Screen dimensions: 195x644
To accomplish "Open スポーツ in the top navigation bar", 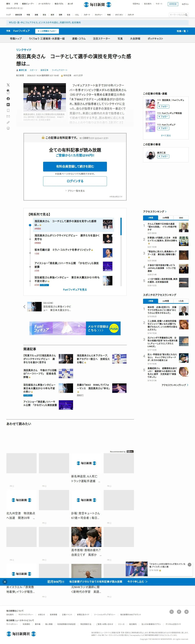I will tap(87, 15).
